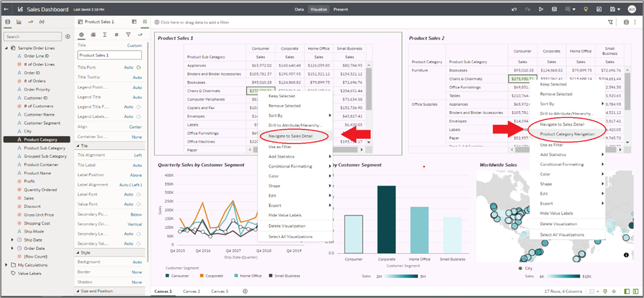Expand the Ship Date tree item
The height and width of the screenshot is (298, 644).
tap(12, 239)
